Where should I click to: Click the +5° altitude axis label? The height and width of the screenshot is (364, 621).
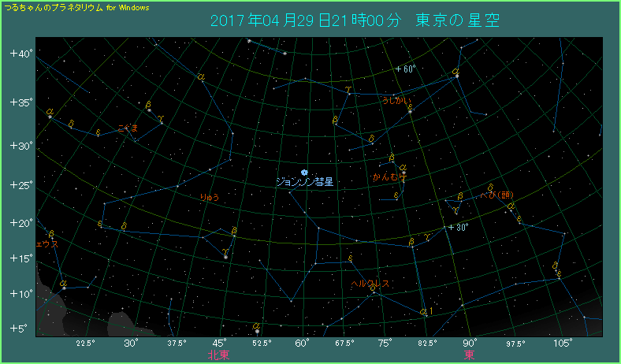tap(20, 328)
